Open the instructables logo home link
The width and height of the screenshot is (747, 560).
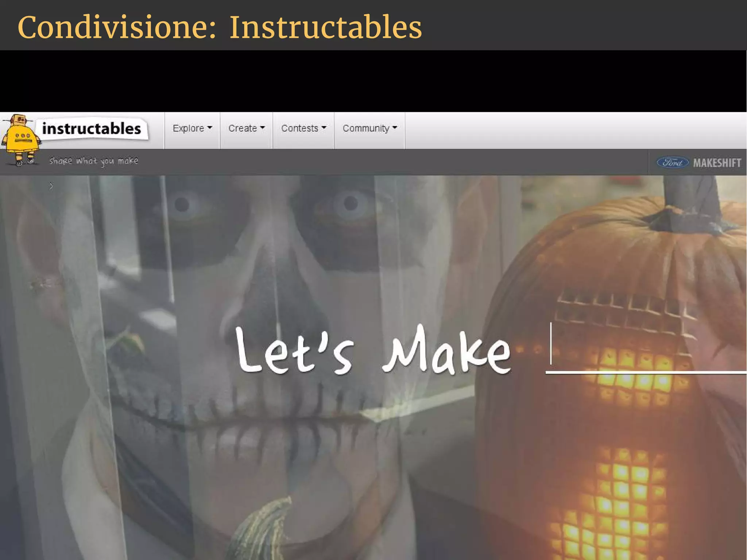pos(92,129)
